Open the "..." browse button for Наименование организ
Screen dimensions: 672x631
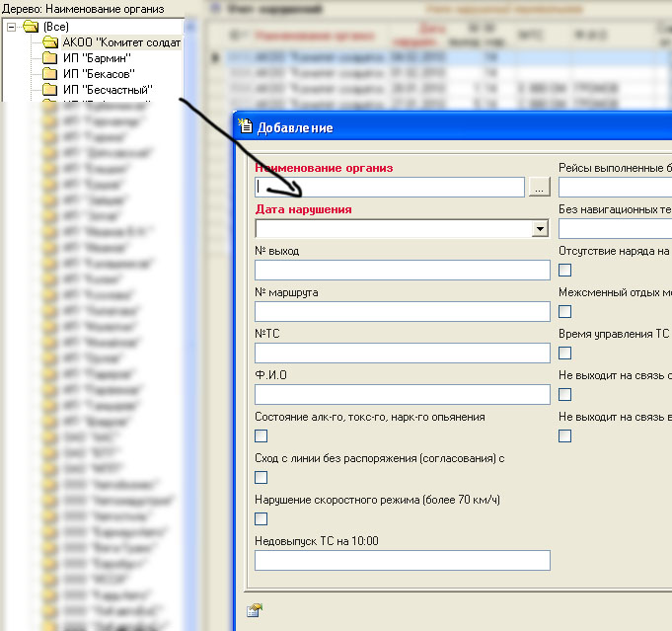(x=538, y=187)
